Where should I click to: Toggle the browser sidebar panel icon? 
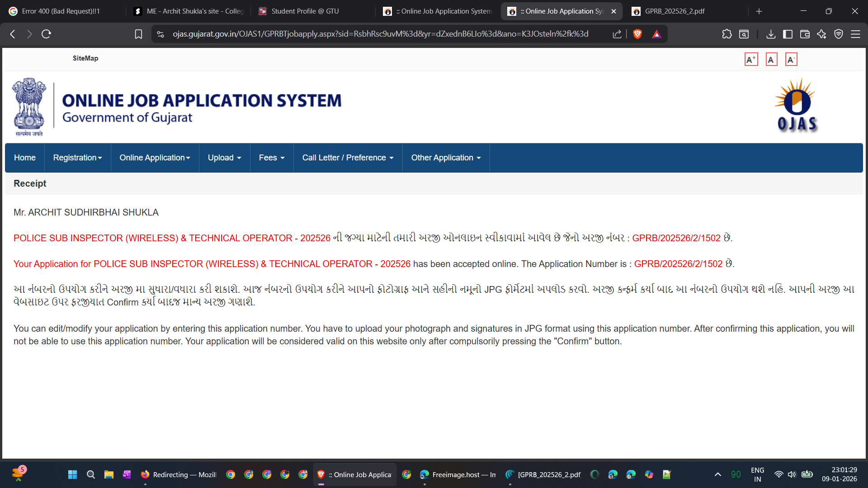coord(788,34)
